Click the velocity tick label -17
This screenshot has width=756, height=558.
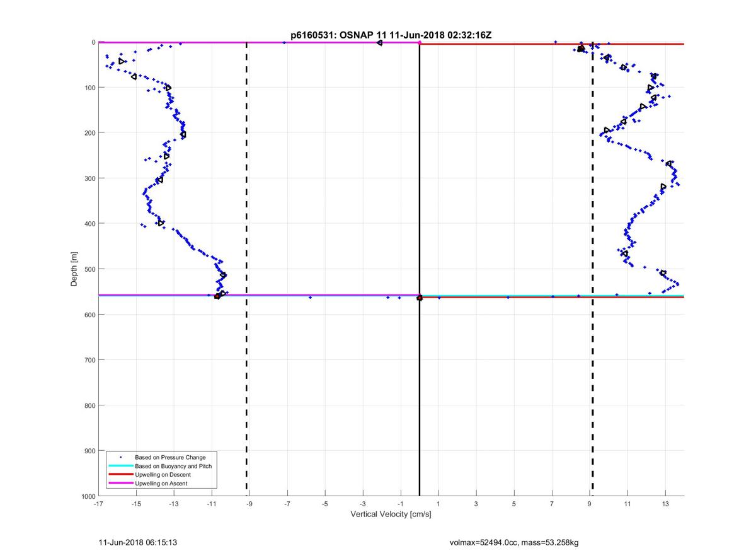98,504
